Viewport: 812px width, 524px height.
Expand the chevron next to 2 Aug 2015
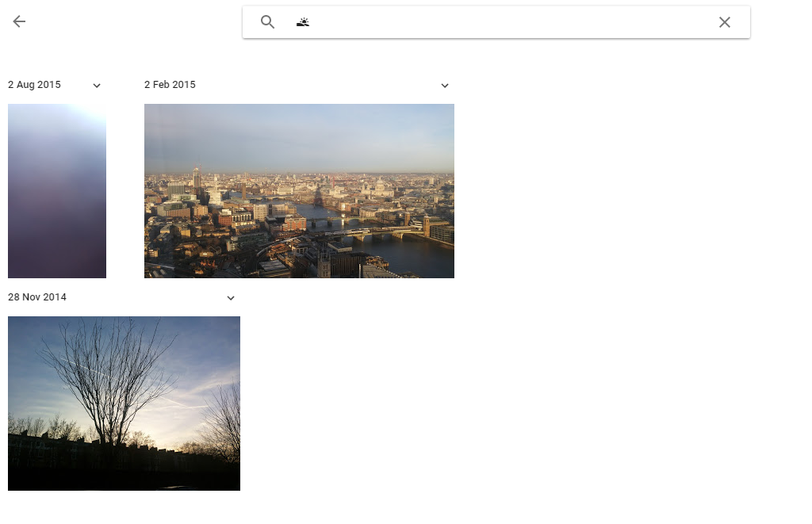pyautogui.click(x=97, y=86)
